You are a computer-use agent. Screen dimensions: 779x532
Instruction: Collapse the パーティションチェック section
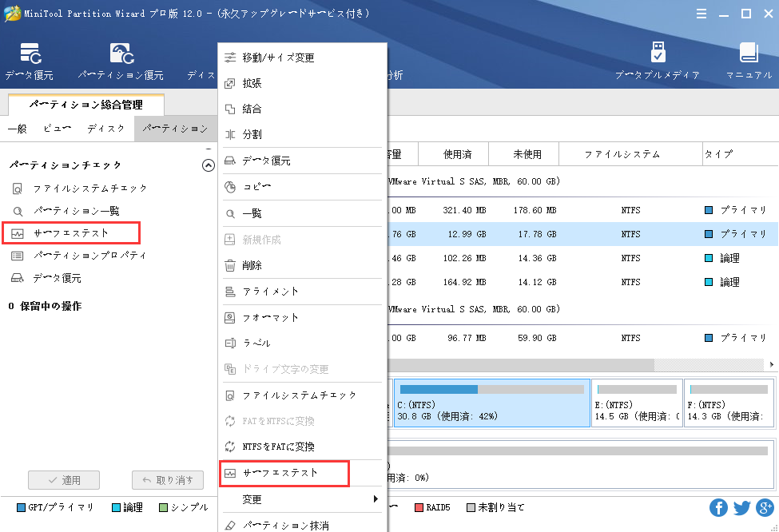point(209,165)
